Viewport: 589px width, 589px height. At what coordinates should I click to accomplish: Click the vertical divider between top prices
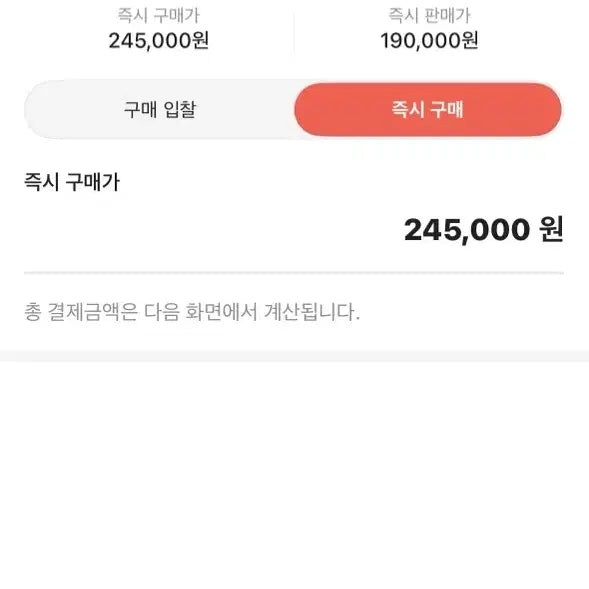[x=294, y=32]
